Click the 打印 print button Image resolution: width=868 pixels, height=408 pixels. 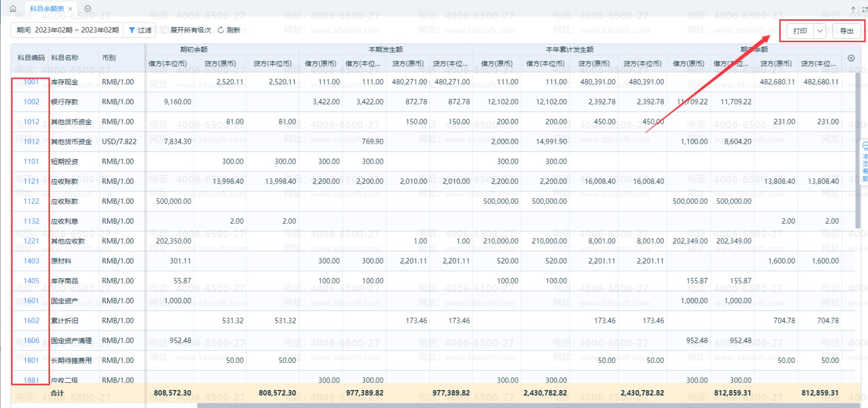800,31
